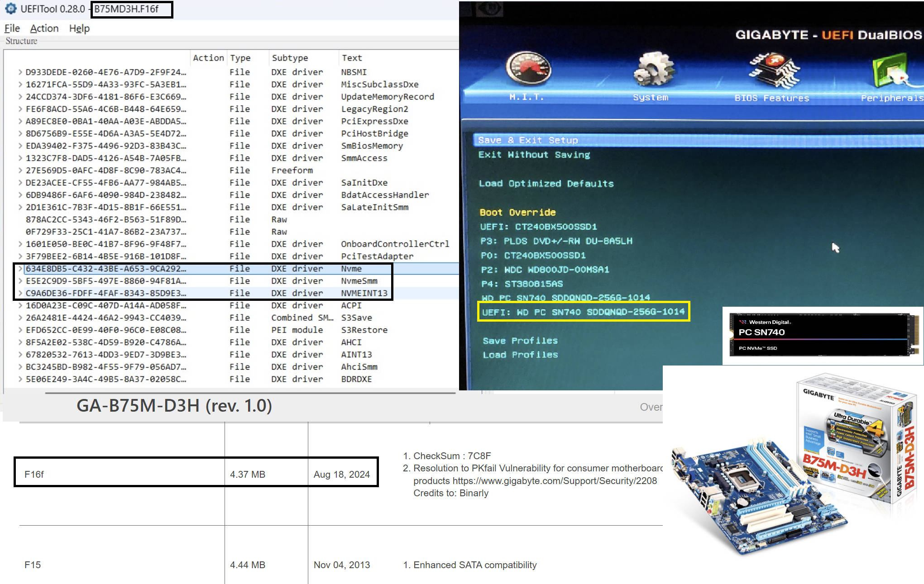Expand the PciHostBridge entry

[x=20, y=133]
